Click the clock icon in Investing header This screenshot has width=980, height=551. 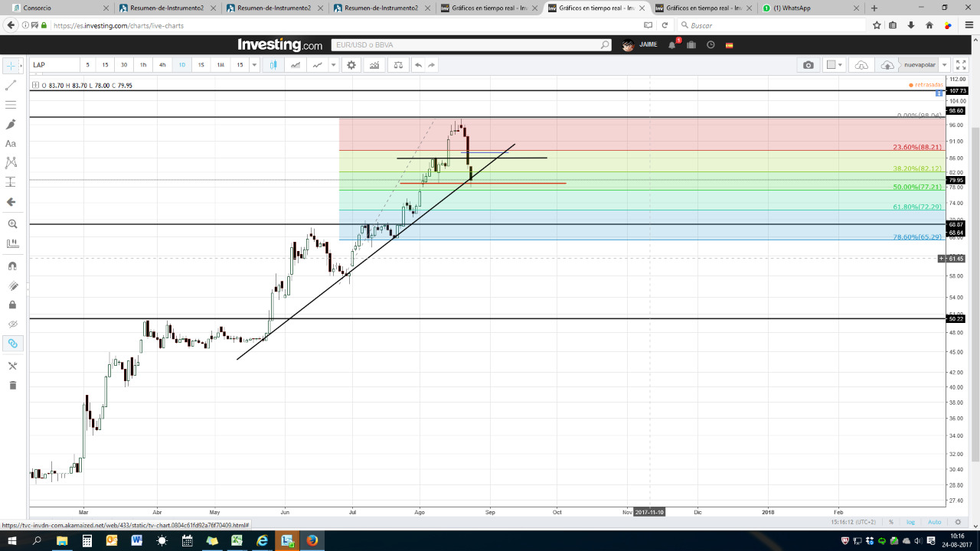710,45
